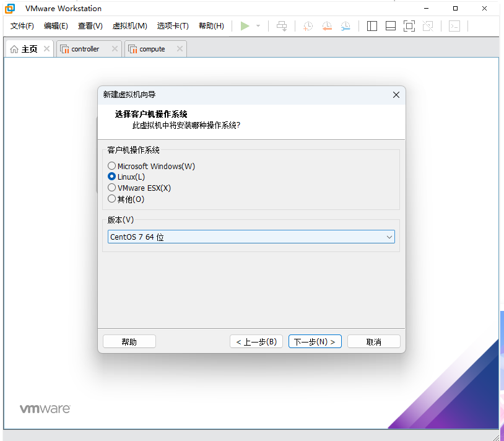Open snapshot manager wrench-clock icon
This screenshot has height=441, width=504.
[345, 26]
